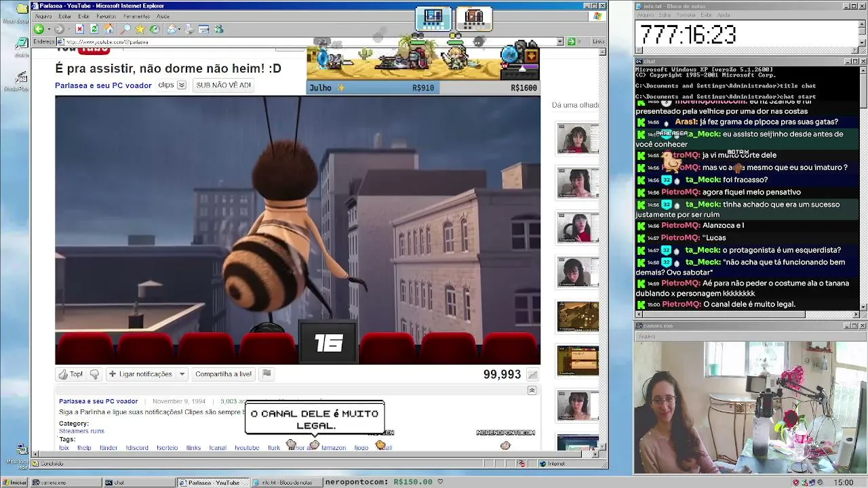Image resolution: width=868 pixels, height=488 pixels.
Task: Click 'Compartilha a live!' button
Action: pyautogui.click(x=223, y=374)
